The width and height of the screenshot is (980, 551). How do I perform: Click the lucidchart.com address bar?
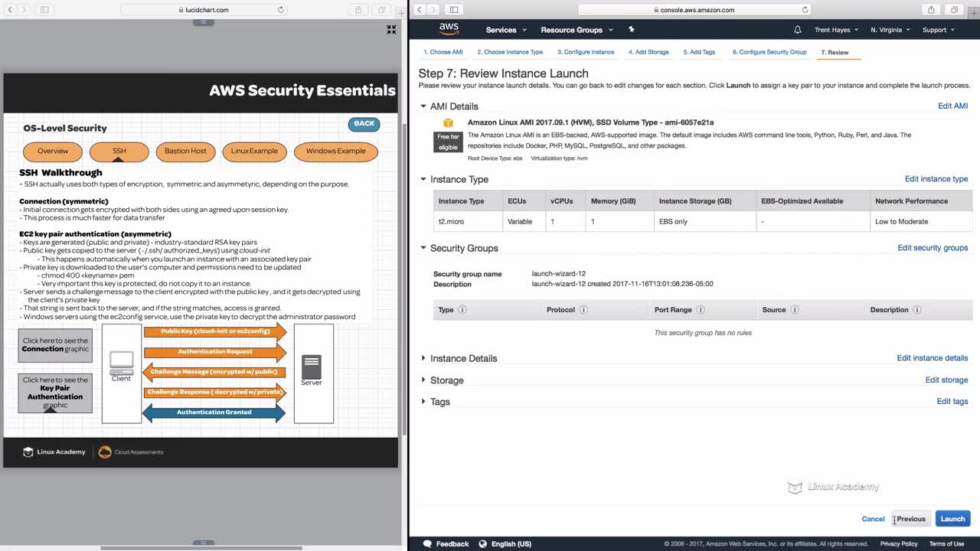[204, 10]
